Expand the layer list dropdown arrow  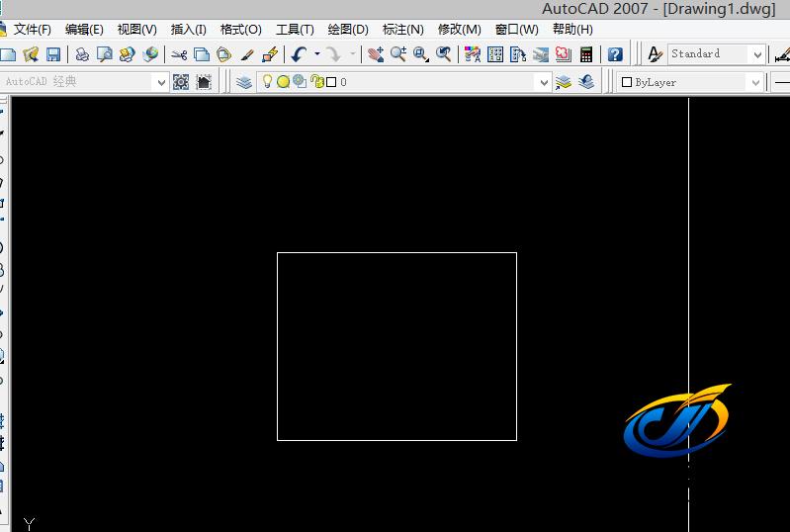543,82
